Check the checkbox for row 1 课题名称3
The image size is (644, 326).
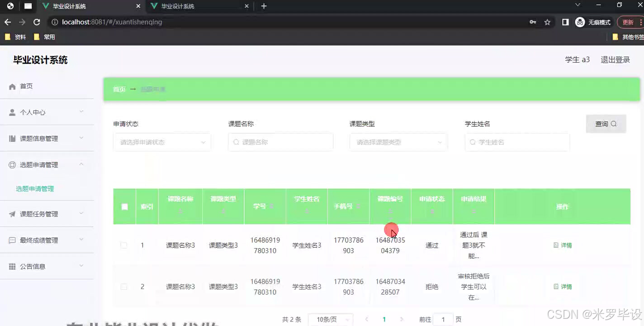(123, 245)
